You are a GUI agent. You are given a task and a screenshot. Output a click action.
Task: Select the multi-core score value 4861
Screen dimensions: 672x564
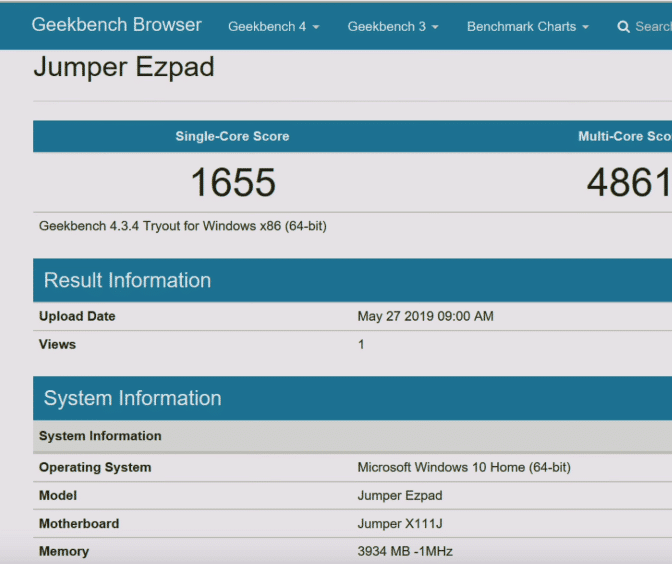[629, 183]
